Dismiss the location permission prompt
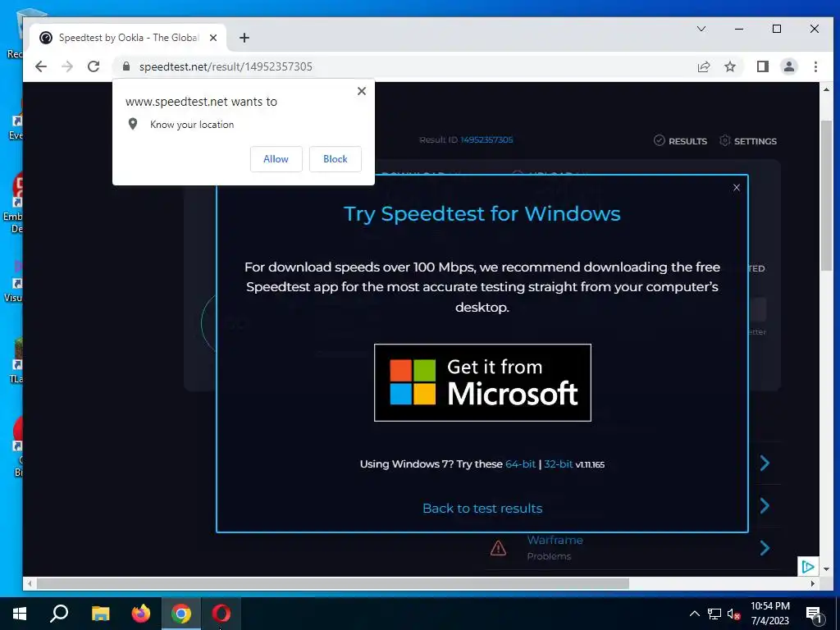The height and width of the screenshot is (630, 840). tap(362, 91)
